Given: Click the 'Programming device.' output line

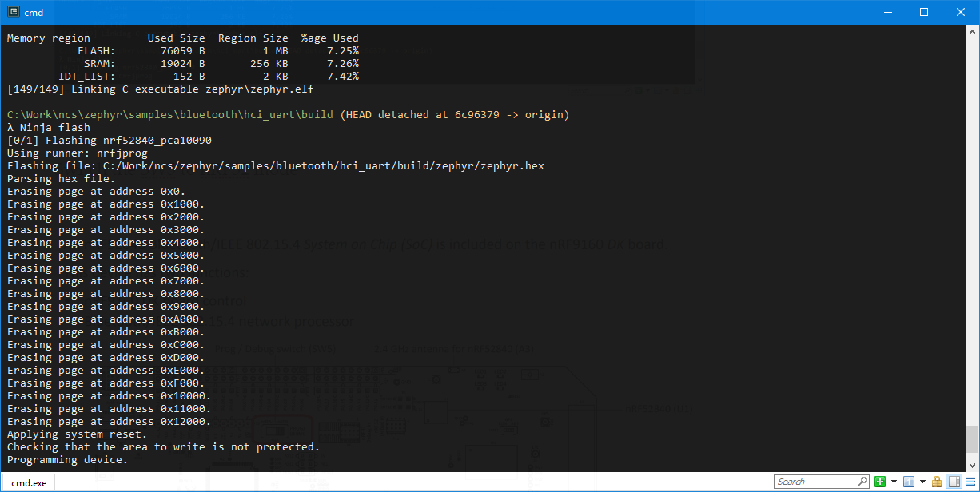Looking at the screenshot, I should (67, 460).
